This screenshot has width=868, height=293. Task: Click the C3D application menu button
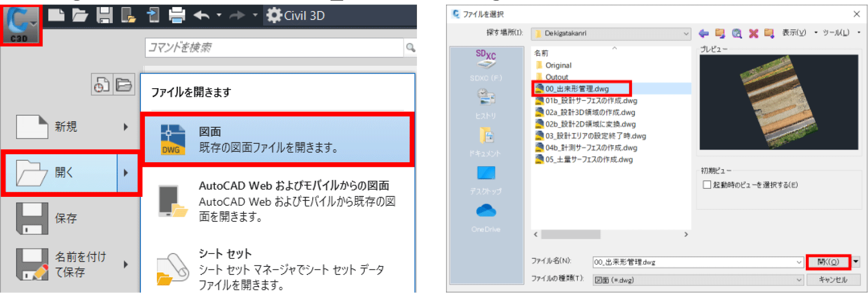coord(21,25)
